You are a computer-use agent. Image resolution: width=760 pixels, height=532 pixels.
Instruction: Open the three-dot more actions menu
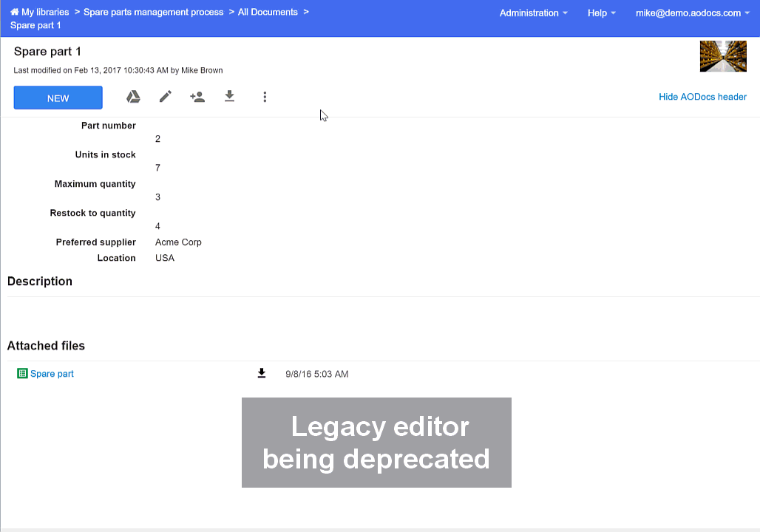(265, 97)
